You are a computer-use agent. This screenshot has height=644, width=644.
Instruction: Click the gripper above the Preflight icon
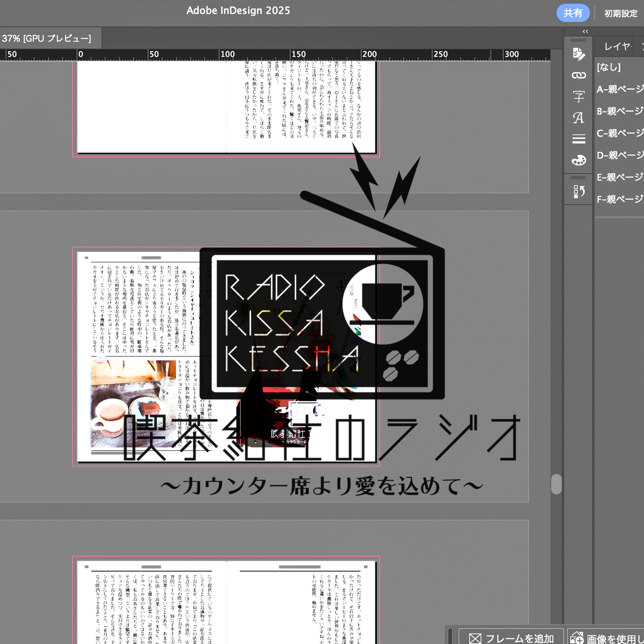point(578,40)
